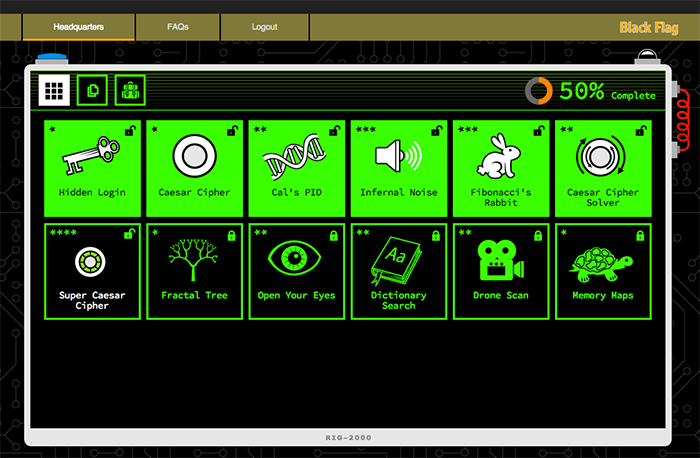700x458 pixels.
Task: Click the "Fibonacci's Rabbit" label
Action: coord(501,198)
